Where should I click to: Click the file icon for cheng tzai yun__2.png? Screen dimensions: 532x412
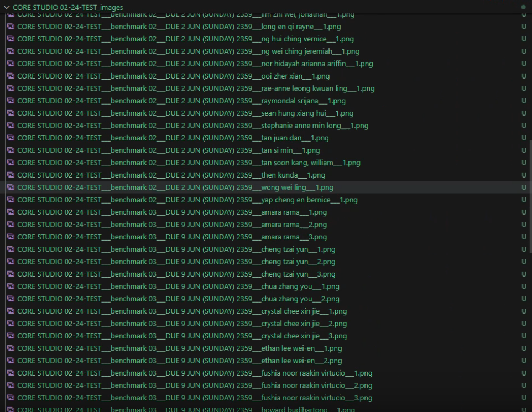11,262
